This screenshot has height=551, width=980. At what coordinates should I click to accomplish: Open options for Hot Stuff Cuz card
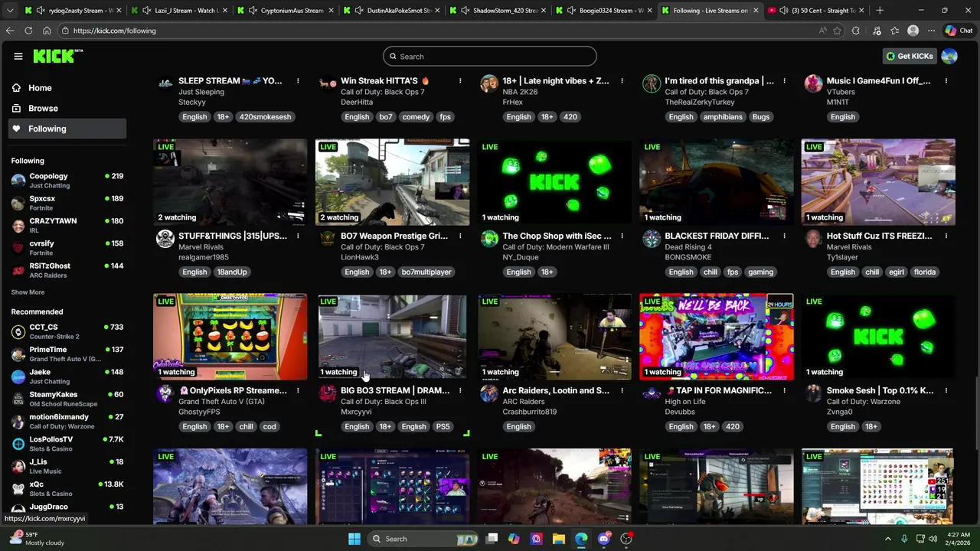(946, 236)
